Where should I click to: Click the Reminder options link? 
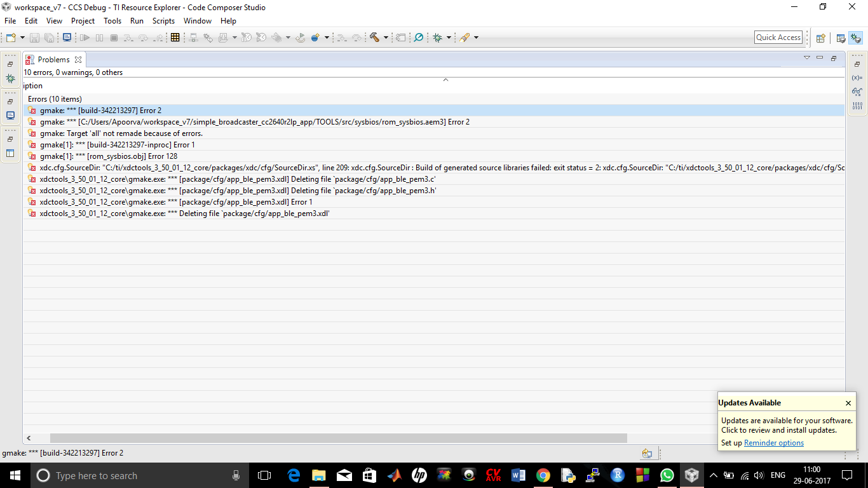774,443
